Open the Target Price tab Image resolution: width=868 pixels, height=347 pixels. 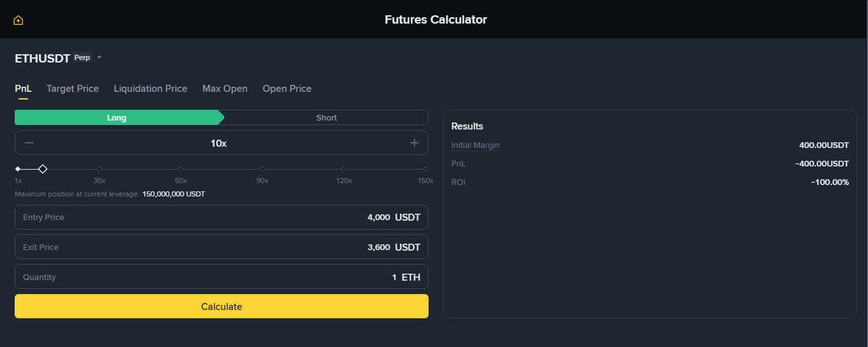(x=73, y=89)
